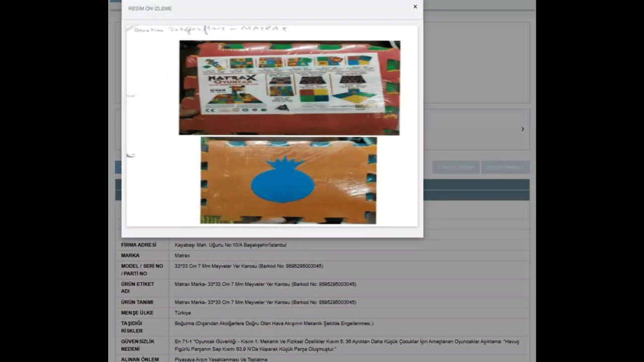This screenshot has width=644, height=362.
Task: Click the Ürün Tanımı value text
Action: [265, 302]
